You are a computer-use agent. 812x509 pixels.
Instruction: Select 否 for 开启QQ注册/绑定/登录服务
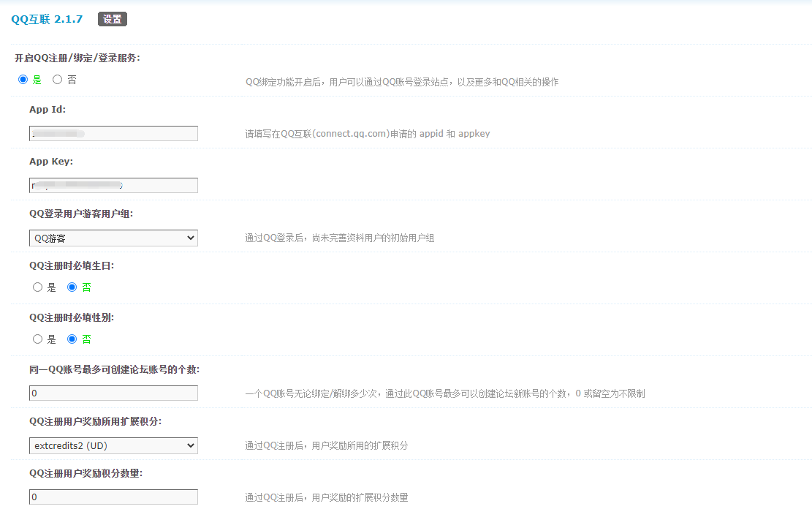click(58, 79)
